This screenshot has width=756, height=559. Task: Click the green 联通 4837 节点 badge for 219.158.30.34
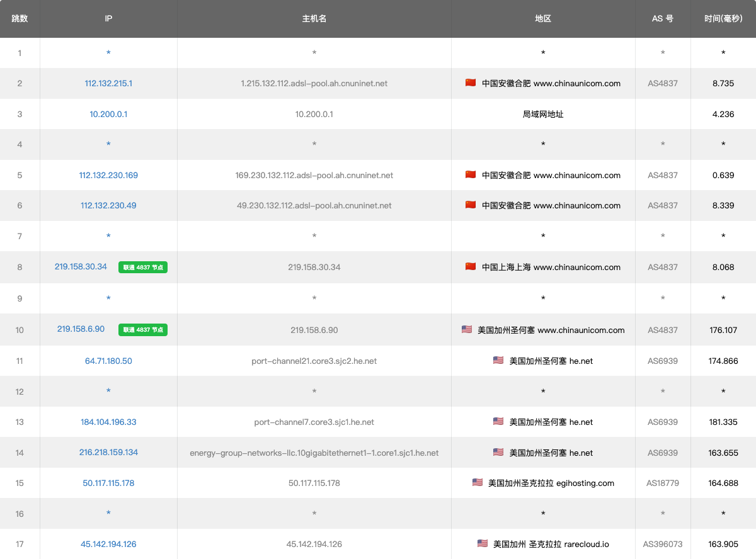143,268
